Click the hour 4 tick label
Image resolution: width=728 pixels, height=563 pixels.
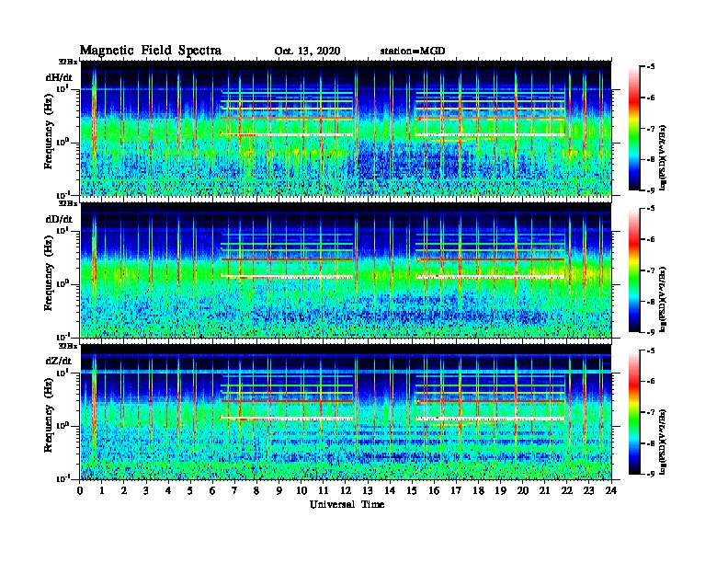(168, 490)
